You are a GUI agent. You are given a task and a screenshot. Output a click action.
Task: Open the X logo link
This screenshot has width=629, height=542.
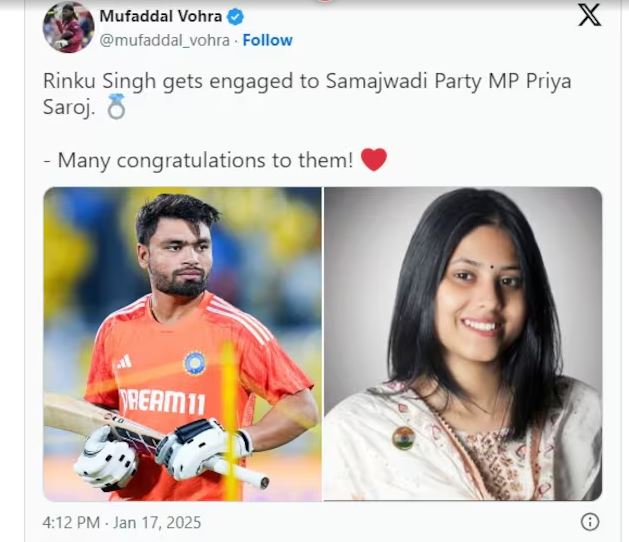(x=589, y=15)
